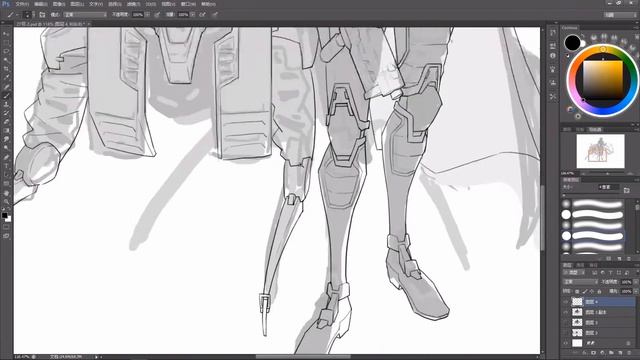The width and height of the screenshot is (640, 360).
Task: Select the History Brush tool
Action: [x=6, y=113]
